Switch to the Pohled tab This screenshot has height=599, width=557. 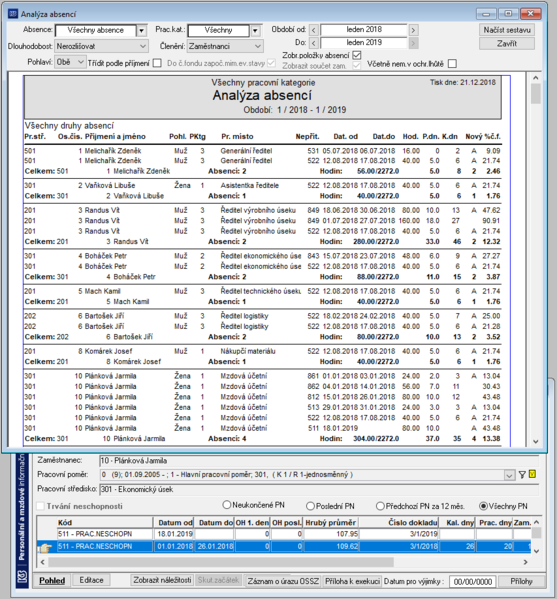coord(52,580)
